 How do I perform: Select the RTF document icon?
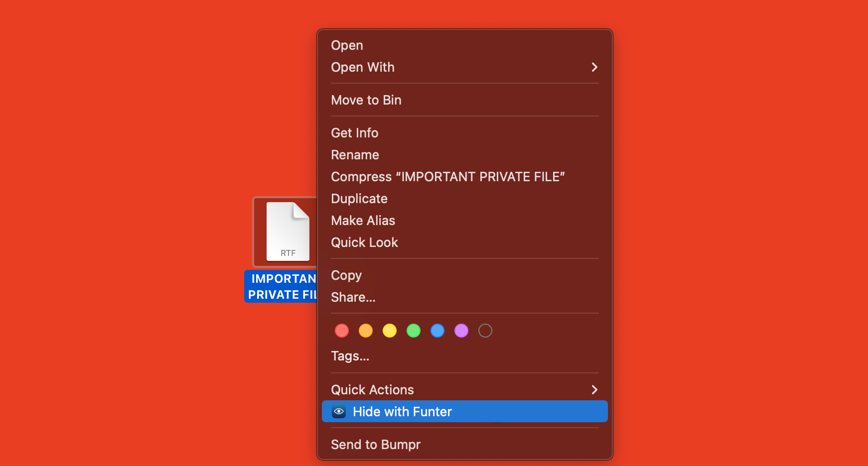288,232
